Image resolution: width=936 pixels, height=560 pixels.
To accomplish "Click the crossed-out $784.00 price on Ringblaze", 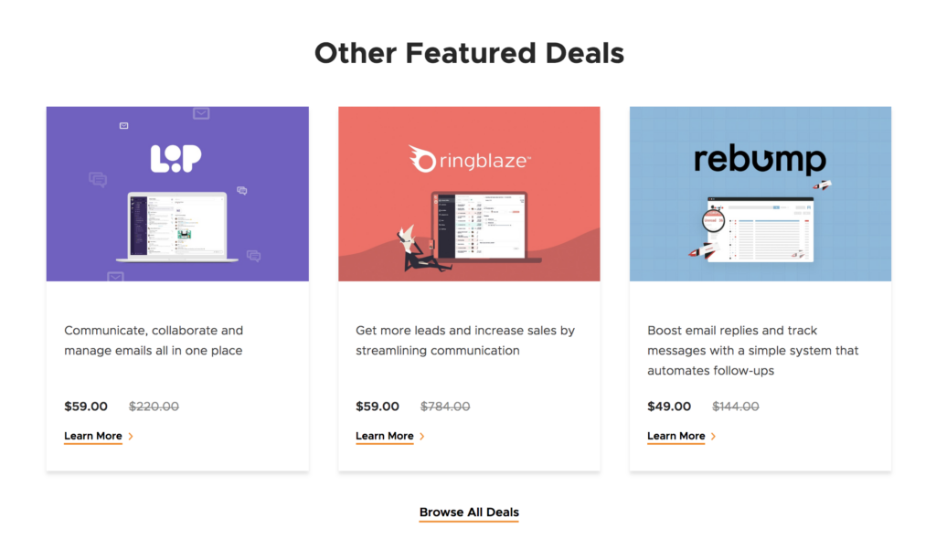I will point(445,406).
